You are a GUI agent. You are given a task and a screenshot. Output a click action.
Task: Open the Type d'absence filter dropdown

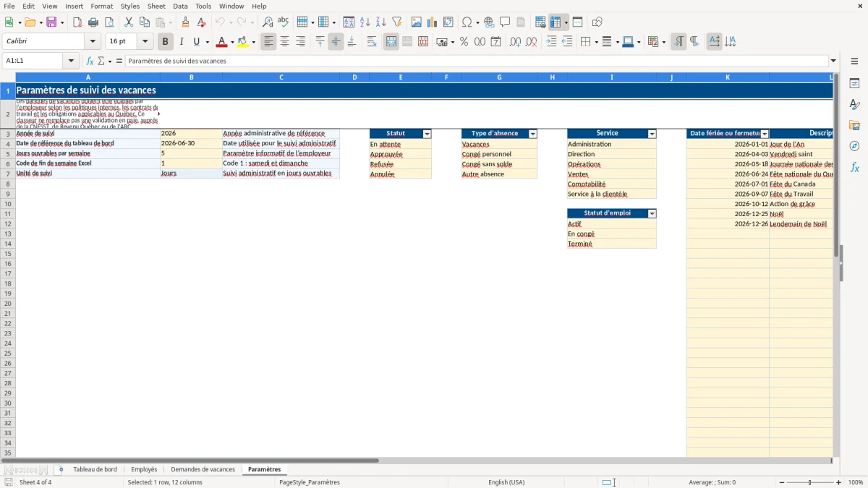point(533,134)
